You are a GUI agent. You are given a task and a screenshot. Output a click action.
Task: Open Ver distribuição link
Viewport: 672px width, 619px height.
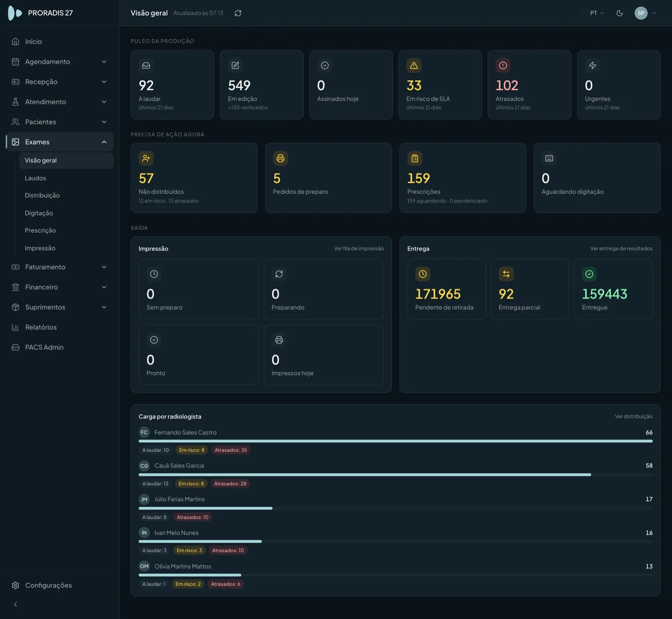coord(633,416)
